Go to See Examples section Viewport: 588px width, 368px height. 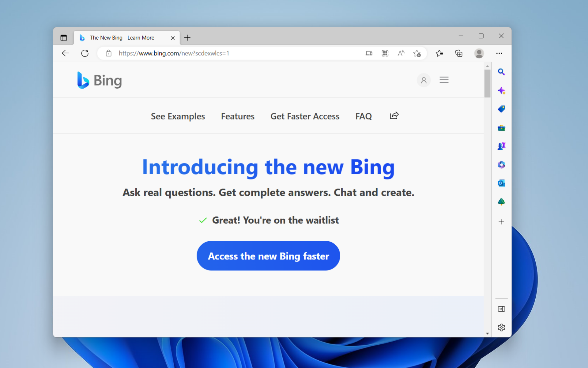coord(178,116)
